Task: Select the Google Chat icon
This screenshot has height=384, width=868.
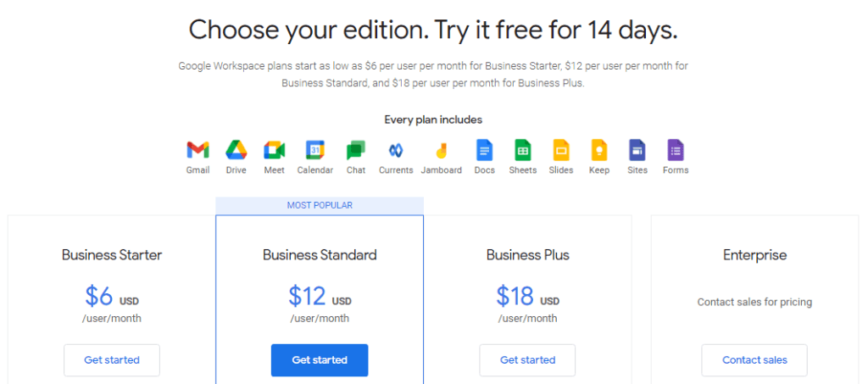Action: [x=356, y=151]
